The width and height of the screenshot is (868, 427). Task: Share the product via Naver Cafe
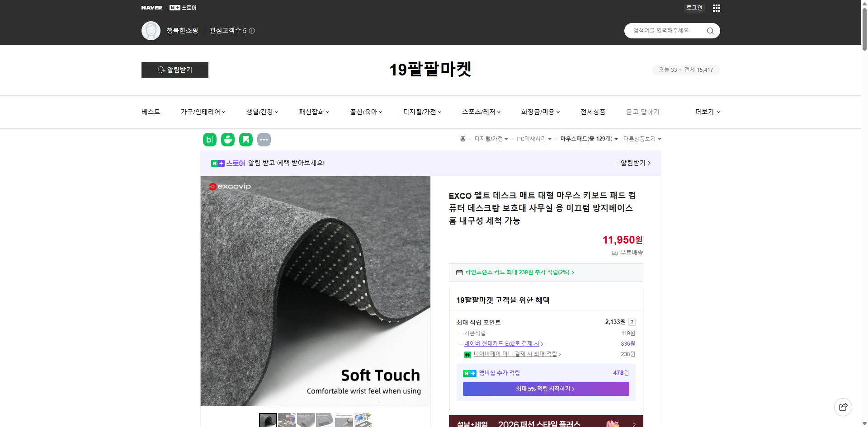228,140
